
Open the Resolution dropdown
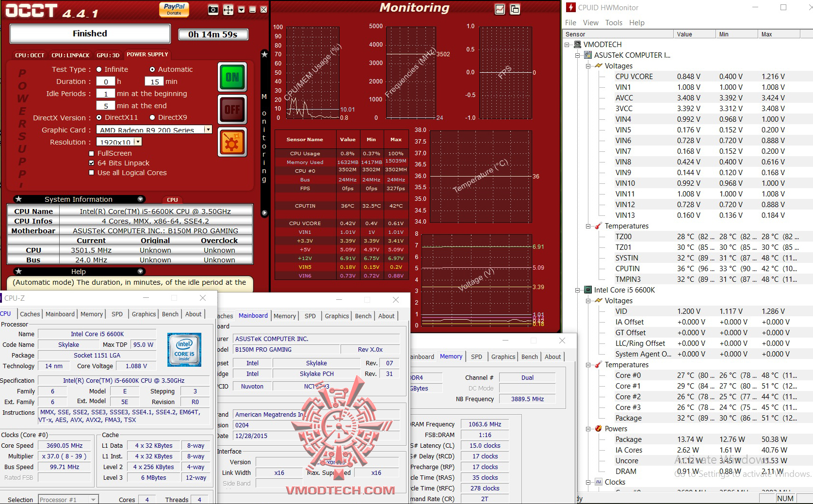click(138, 142)
